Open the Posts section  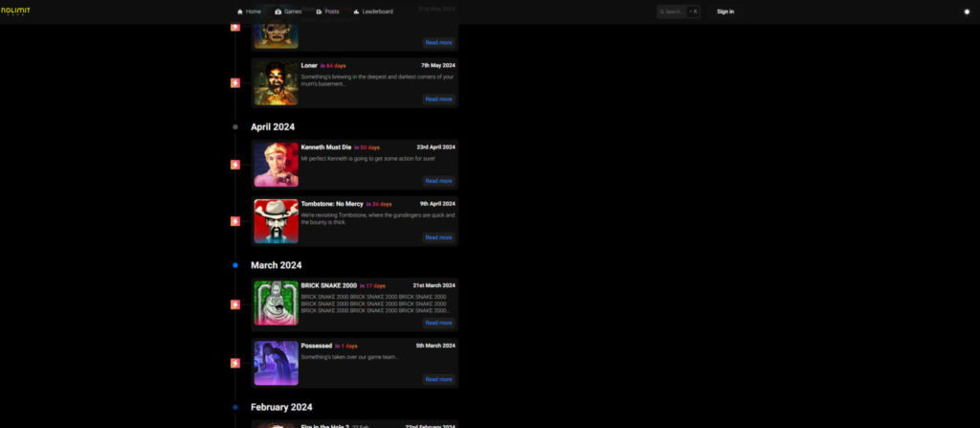pos(327,11)
